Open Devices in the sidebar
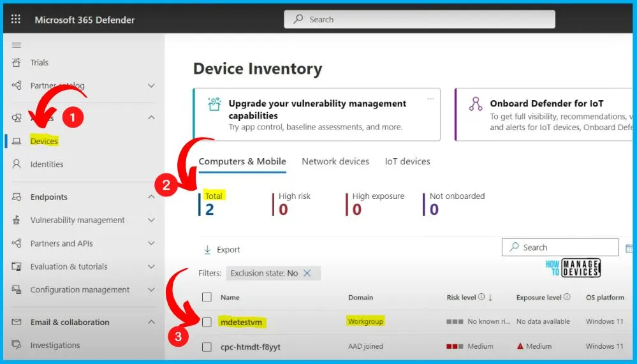Viewport: 637px width, 364px height. [x=44, y=142]
